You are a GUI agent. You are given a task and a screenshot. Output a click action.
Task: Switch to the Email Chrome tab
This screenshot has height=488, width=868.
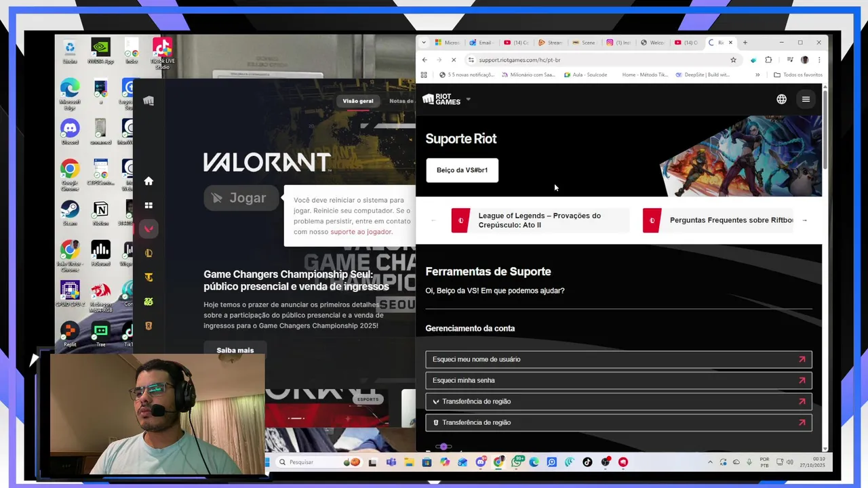481,43
